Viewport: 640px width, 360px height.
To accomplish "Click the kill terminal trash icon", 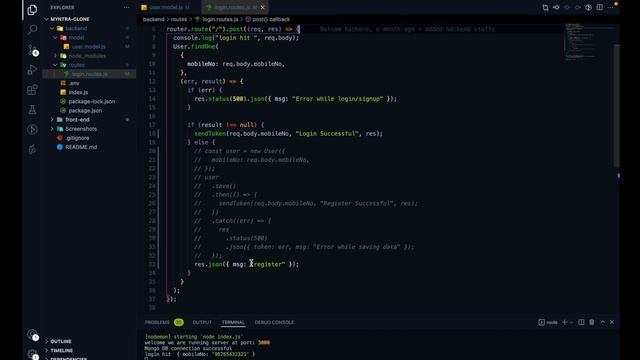I will pos(592,322).
